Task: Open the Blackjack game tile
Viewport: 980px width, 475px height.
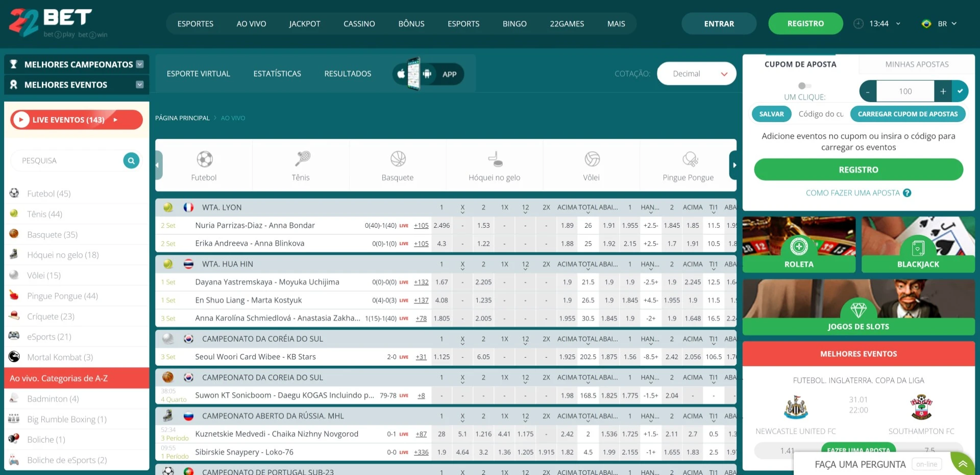Action: (x=918, y=245)
